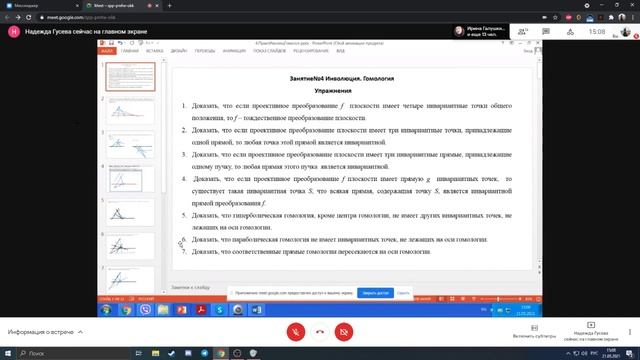Viewport: 640px width, 360px height.
Task: Open the presentation options for Надежда Гусева
Action: [591, 331]
